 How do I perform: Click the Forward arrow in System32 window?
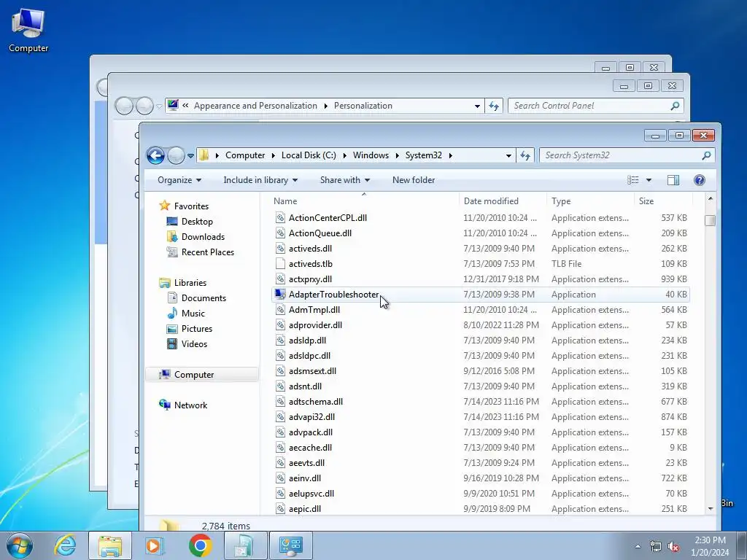click(x=176, y=155)
